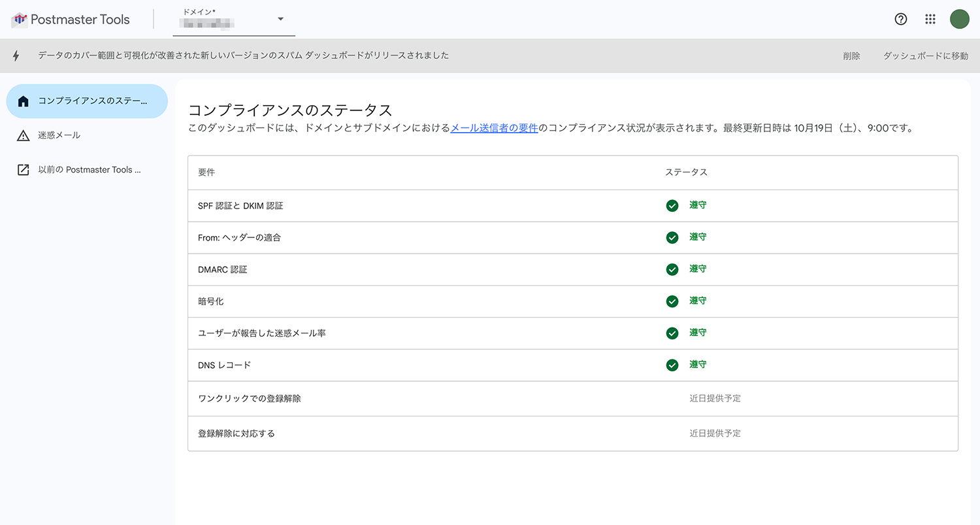Dismiss the banner with 削除
980x525 pixels.
pos(851,56)
